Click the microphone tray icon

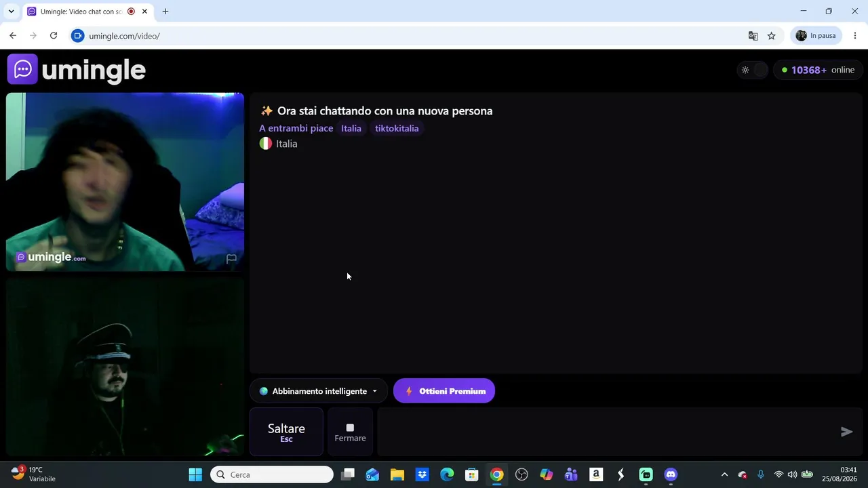click(761, 474)
